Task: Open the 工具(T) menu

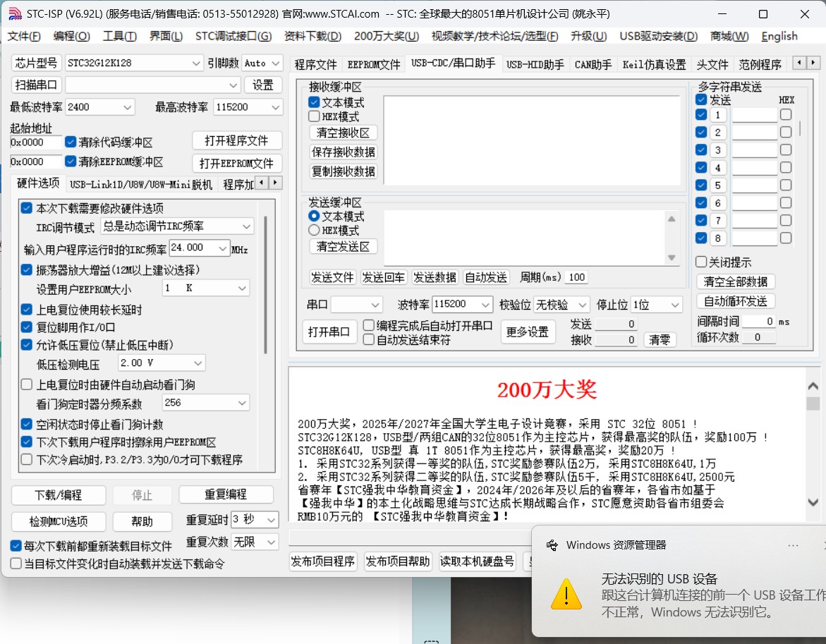Action: (x=120, y=37)
